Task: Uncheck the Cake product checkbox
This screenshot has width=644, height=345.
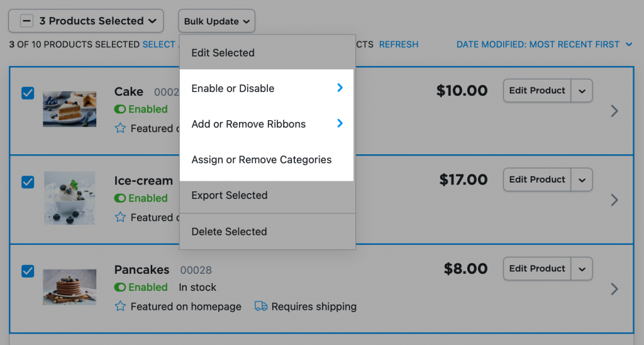Action: click(x=28, y=93)
